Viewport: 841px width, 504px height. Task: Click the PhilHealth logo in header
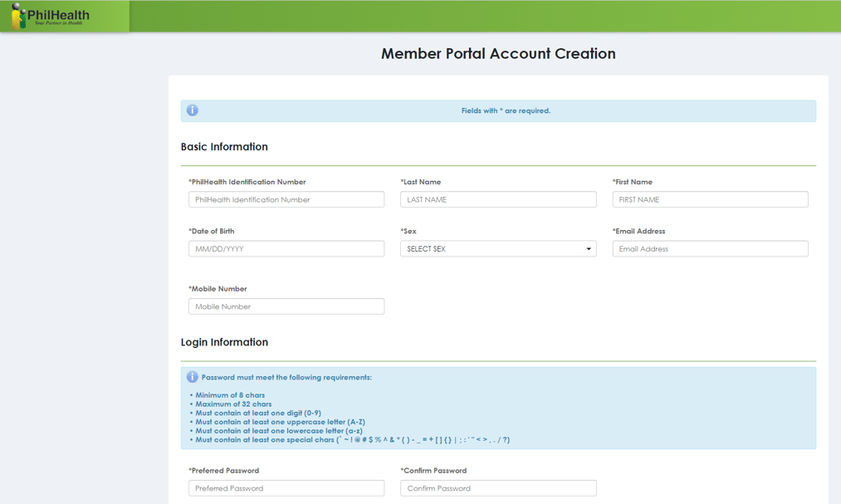tap(51, 16)
